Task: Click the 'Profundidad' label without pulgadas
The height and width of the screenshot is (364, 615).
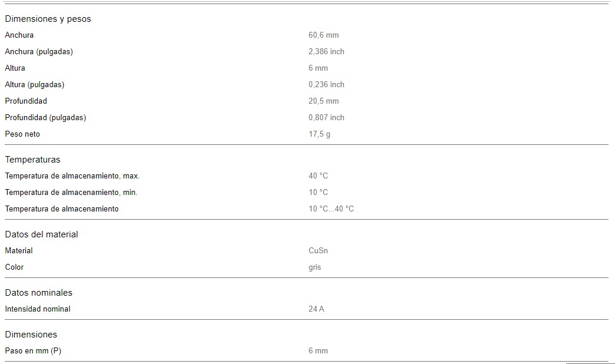Action: pos(26,101)
